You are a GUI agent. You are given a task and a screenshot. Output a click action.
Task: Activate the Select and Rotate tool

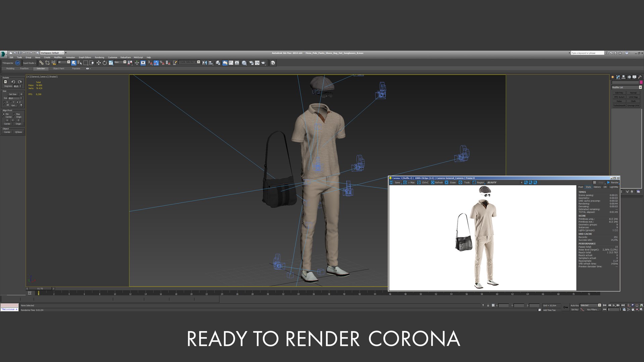click(x=105, y=63)
